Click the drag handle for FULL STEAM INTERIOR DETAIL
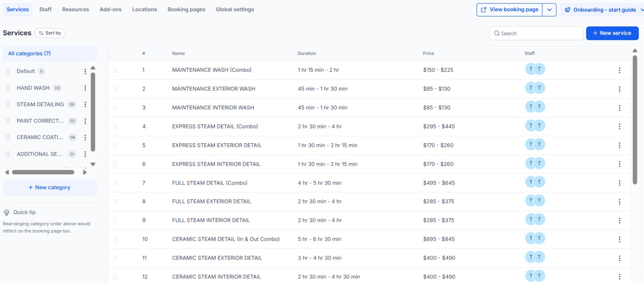This screenshot has height=283, width=644. 115,220
